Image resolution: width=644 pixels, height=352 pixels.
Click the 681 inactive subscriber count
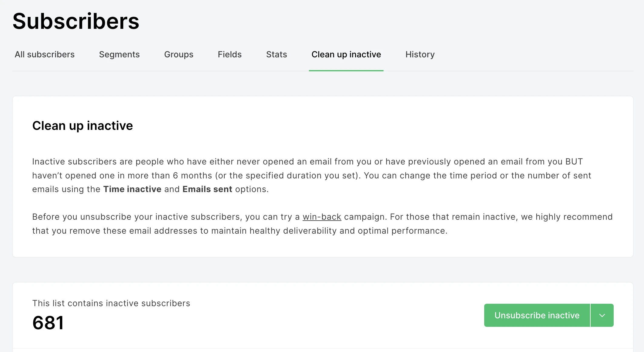pyautogui.click(x=48, y=323)
